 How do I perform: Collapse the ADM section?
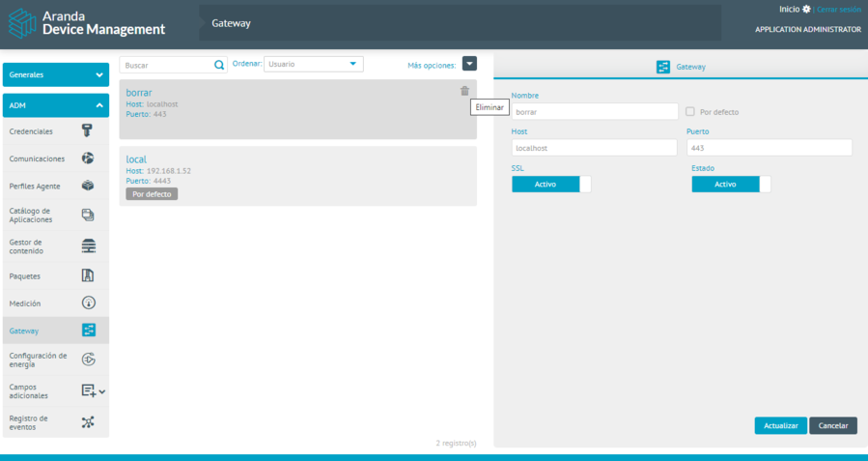[x=55, y=105]
